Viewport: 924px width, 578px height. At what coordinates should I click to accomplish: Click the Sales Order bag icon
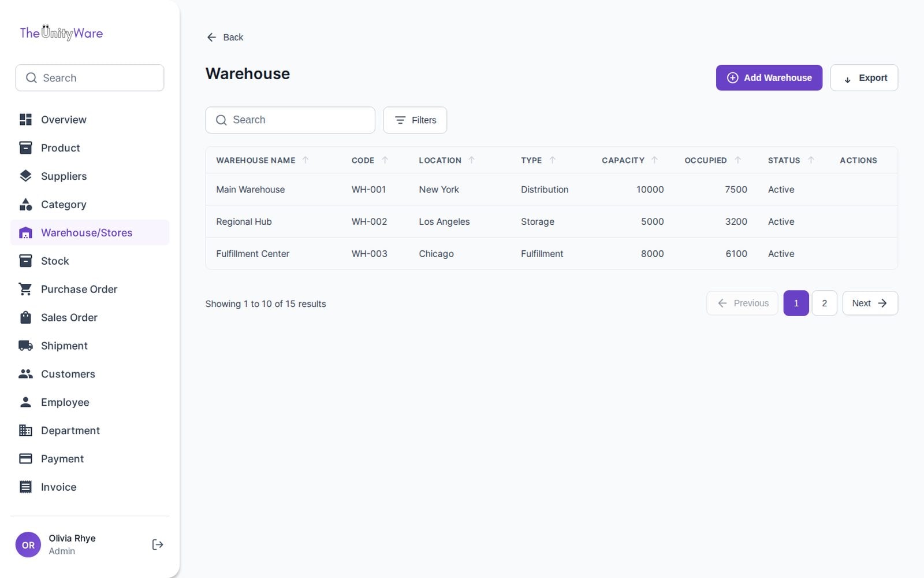pos(25,317)
